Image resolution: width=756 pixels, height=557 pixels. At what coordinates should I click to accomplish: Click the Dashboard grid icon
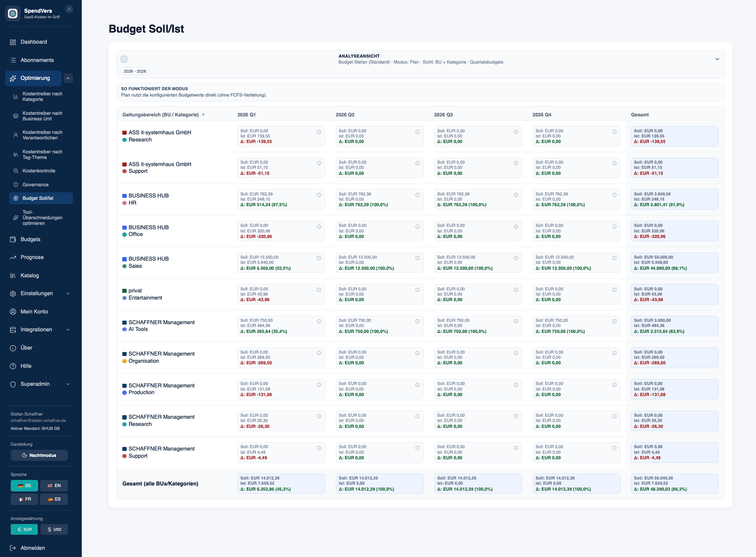pos(13,42)
